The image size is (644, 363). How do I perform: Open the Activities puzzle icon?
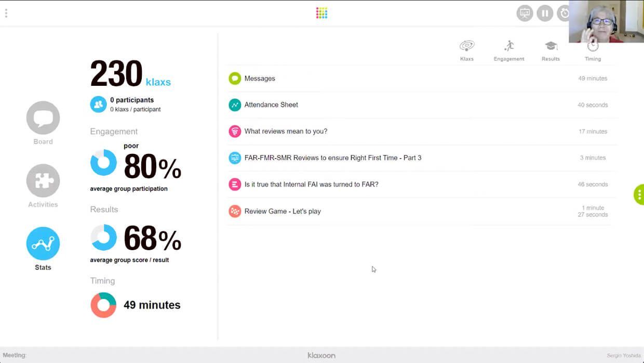point(43,181)
